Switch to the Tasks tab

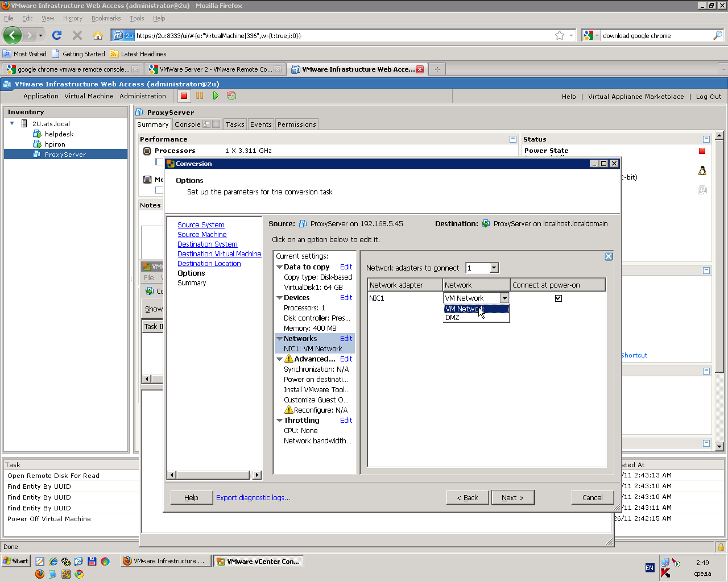pyautogui.click(x=235, y=124)
